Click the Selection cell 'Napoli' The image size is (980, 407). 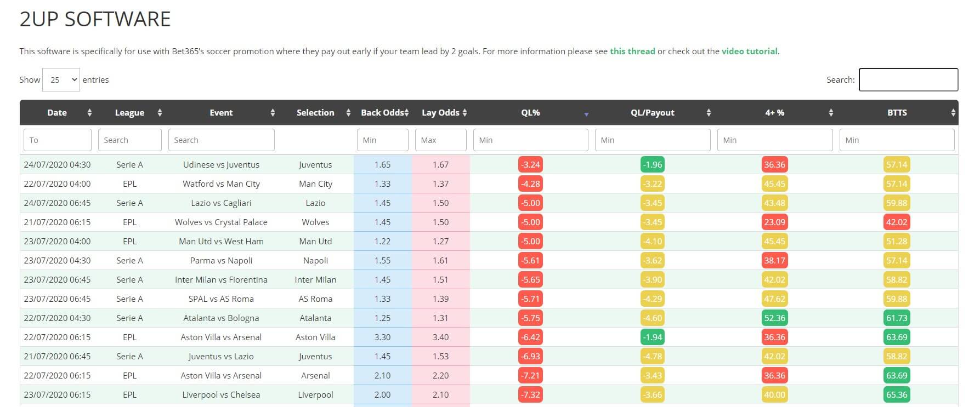(x=315, y=261)
